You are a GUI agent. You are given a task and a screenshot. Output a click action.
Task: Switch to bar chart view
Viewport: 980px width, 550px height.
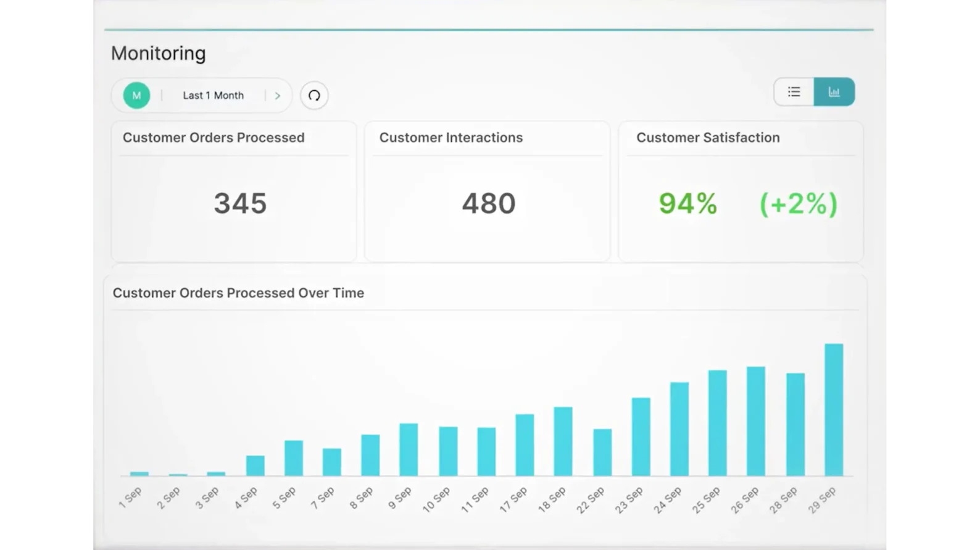click(x=834, y=92)
